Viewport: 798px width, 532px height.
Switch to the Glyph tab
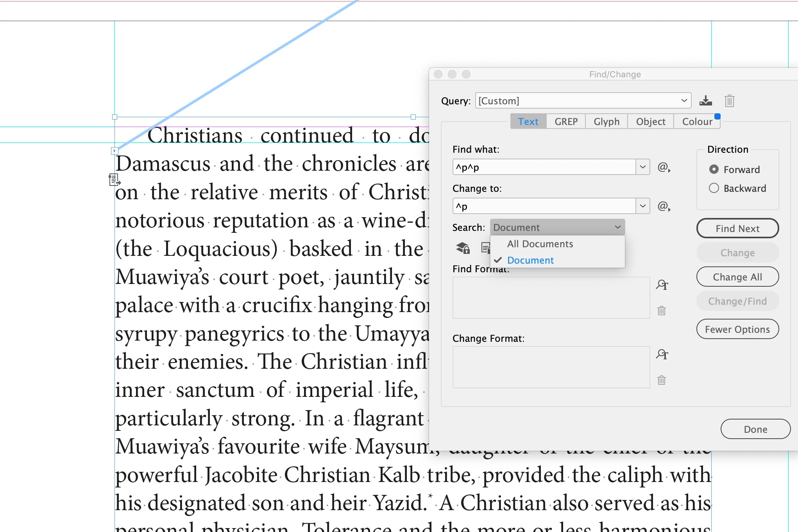pos(607,121)
